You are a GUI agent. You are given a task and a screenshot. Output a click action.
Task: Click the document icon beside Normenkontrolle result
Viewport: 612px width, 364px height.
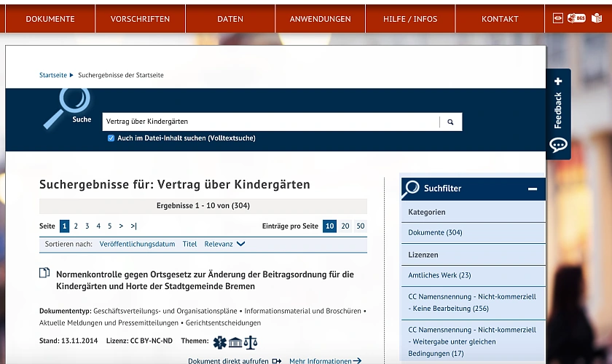[44, 273]
